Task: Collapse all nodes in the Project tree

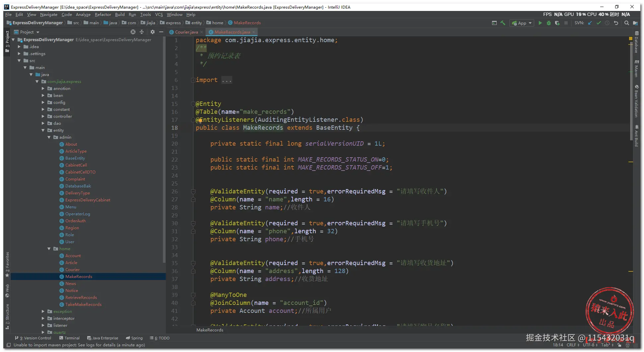Action: pyautogui.click(x=142, y=32)
